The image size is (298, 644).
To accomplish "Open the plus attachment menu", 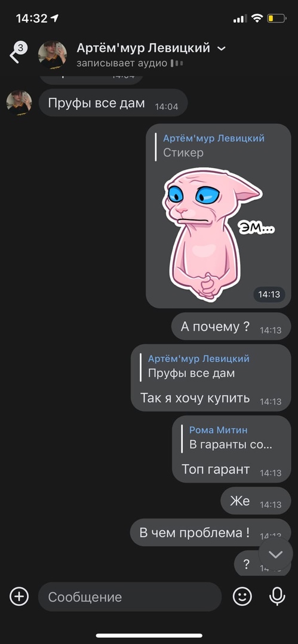I will coord(19,596).
